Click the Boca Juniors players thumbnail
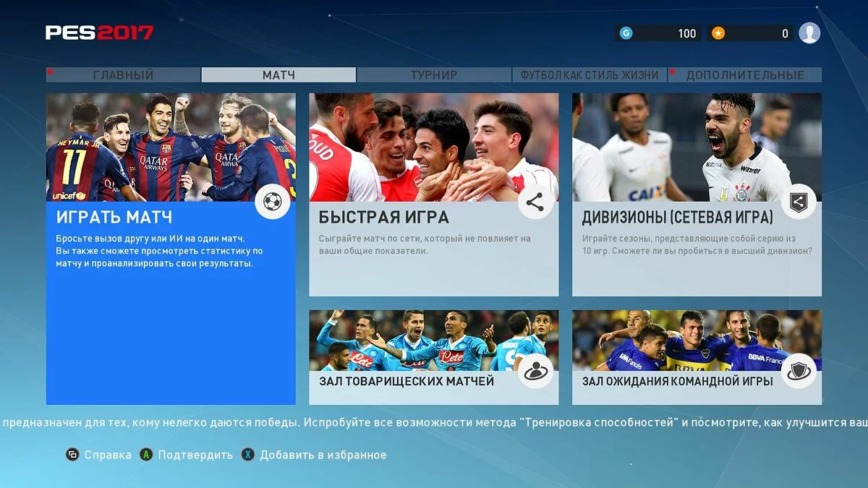This screenshot has width=868, height=488. pos(697,341)
